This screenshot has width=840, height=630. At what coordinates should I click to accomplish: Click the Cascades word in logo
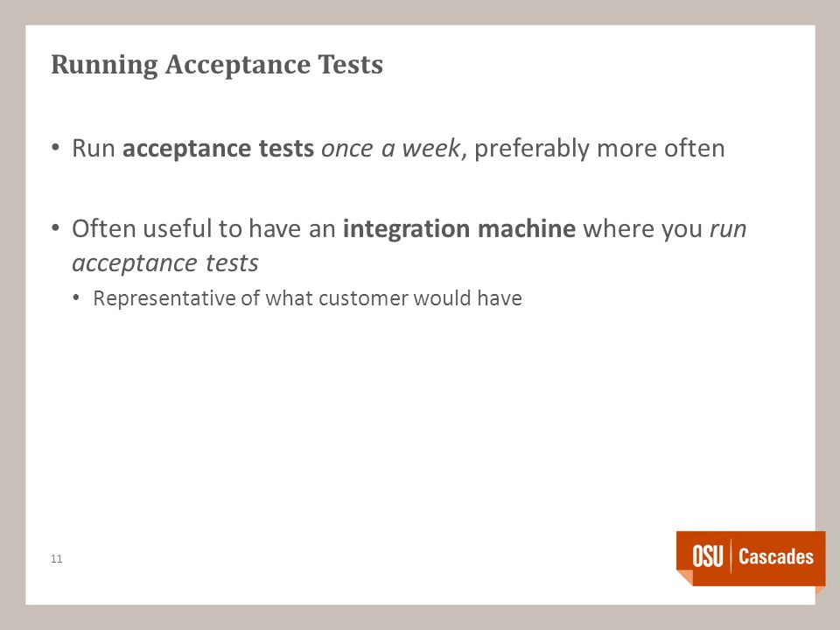pos(776,556)
